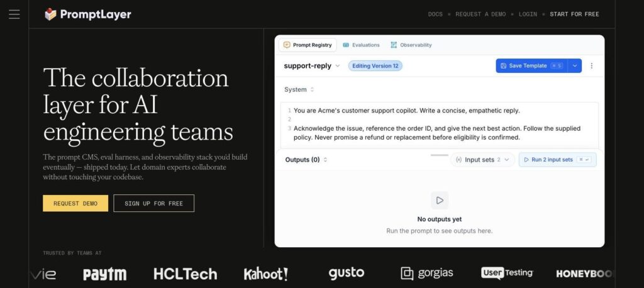
Task: Click the grey scroll handle above Input sets
Action: pyautogui.click(x=440, y=155)
